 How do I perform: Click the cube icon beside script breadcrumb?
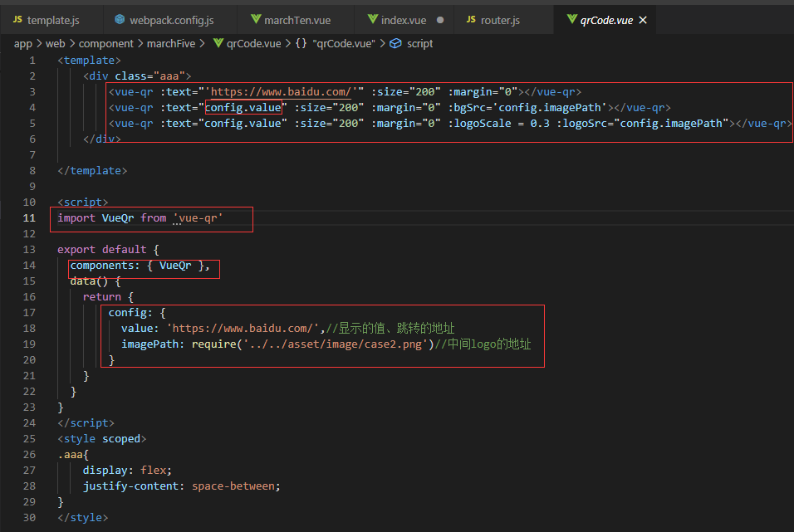pyautogui.click(x=395, y=43)
